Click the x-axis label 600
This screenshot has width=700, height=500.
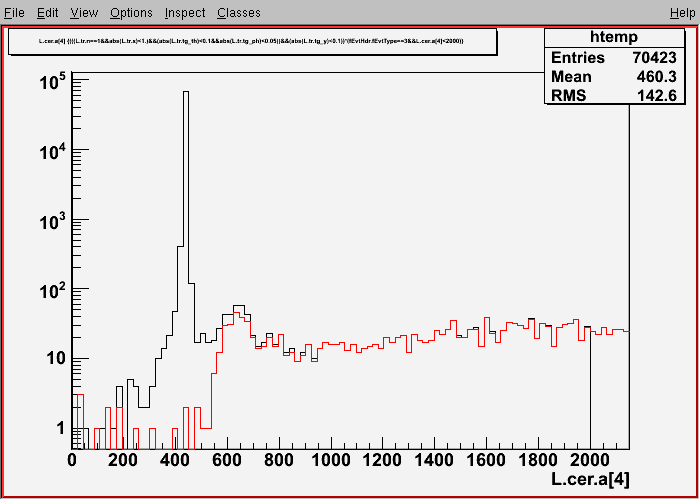pos(227,460)
